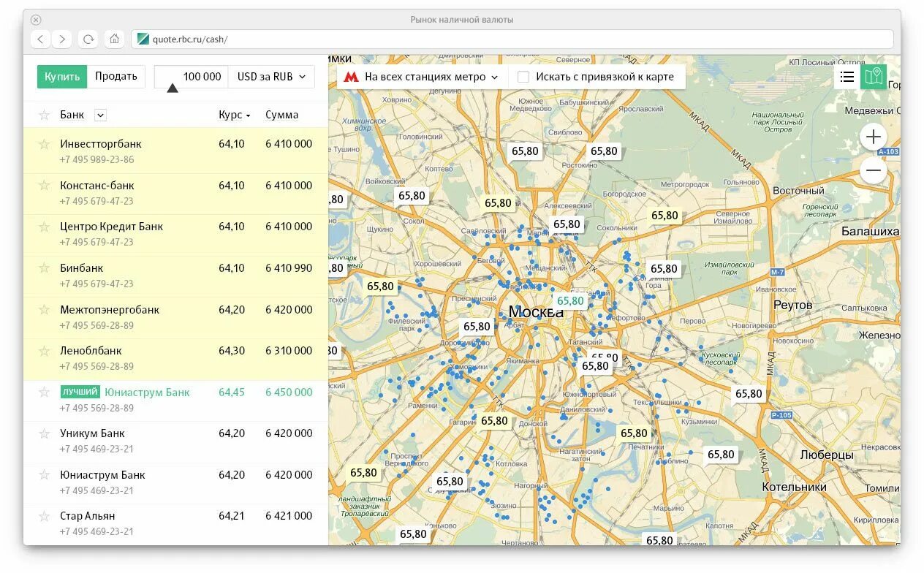The height and width of the screenshot is (573, 924).
Task: Switch to list view icon on the map
Action: pos(847,77)
